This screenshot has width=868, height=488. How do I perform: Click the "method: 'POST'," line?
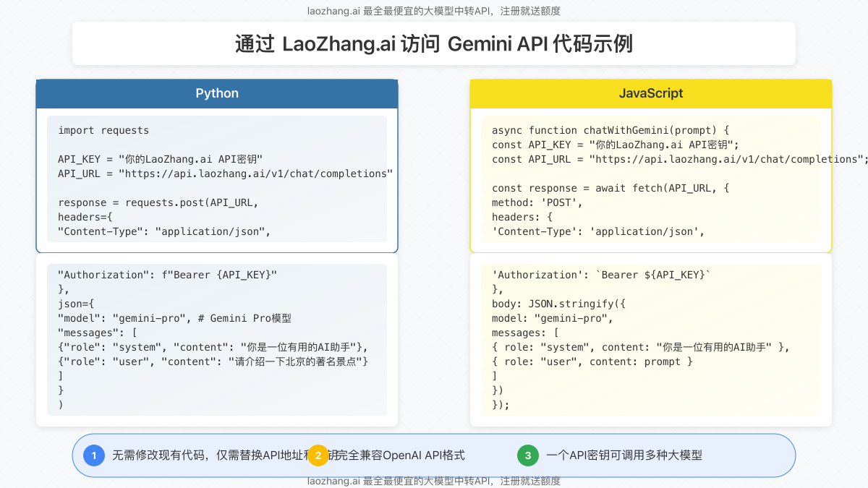[537, 202]
